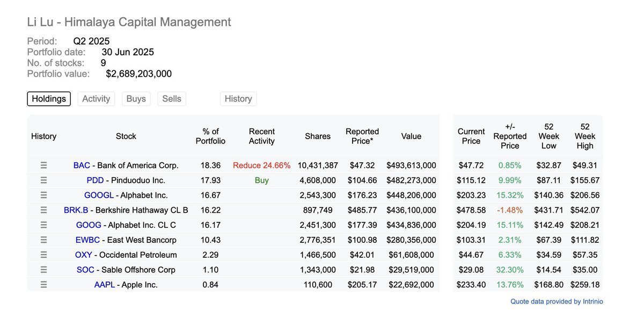Click OXY 52 week high '$57.35'
This screenshot has width=644, height=318.
click(585, 255)
